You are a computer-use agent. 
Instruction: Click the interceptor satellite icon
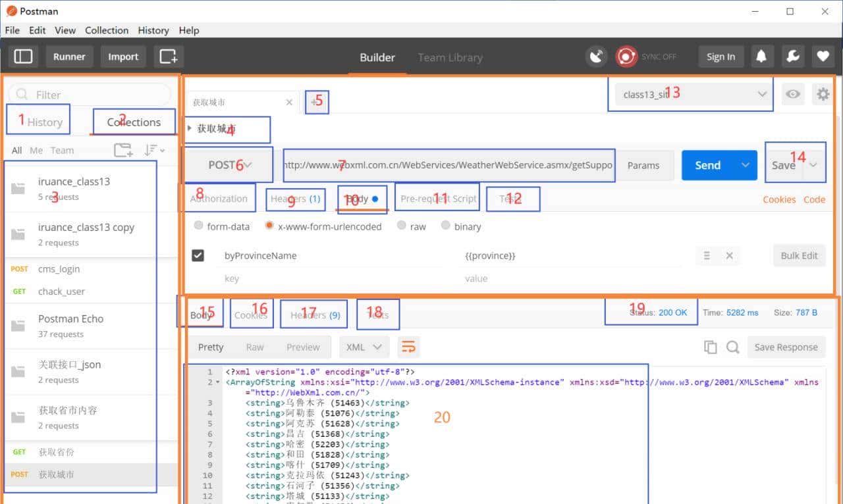point(597,57)
